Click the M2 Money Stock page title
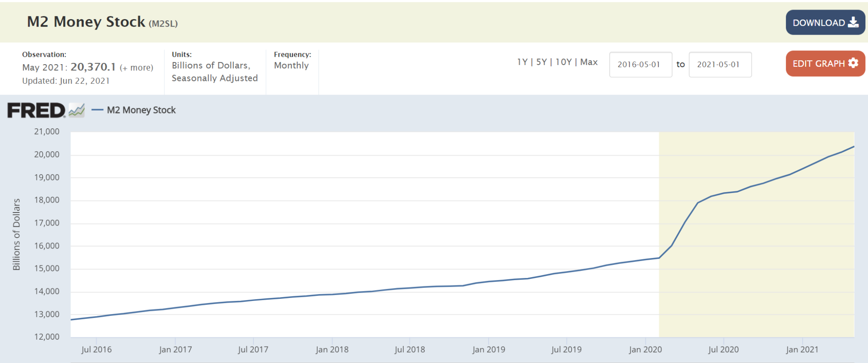 point(86,22)
